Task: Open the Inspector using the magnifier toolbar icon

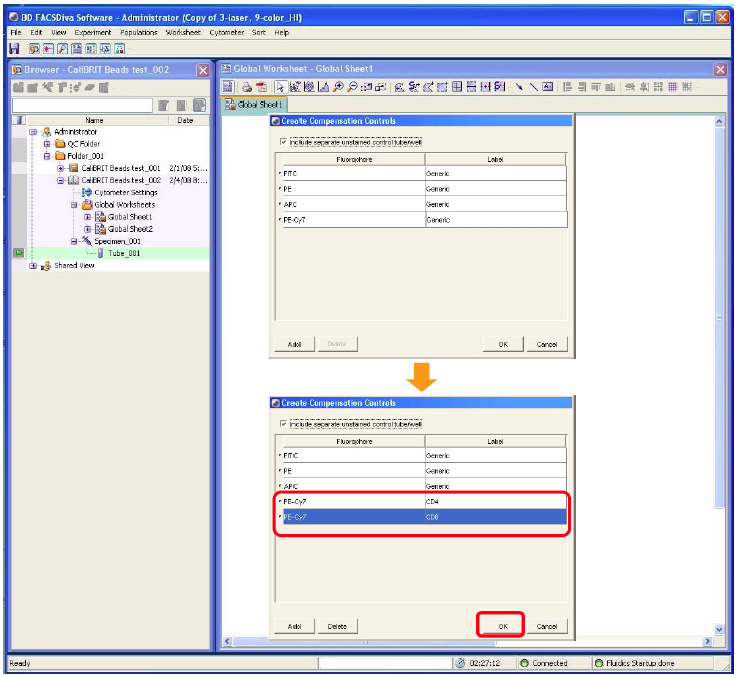Action: [x=62, y=48]
